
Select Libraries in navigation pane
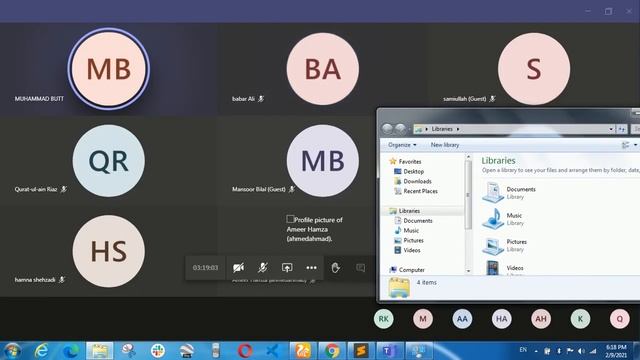pyautogui.click(x=404, y=211)
